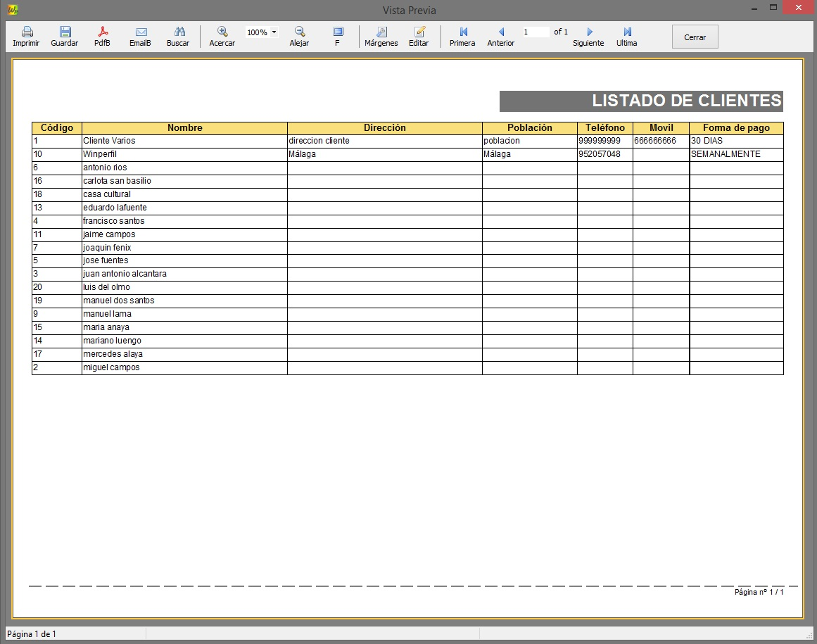Click the mariano luengo row
The height and width of the screenshot is (644, 817).
[x=407, y=341]
